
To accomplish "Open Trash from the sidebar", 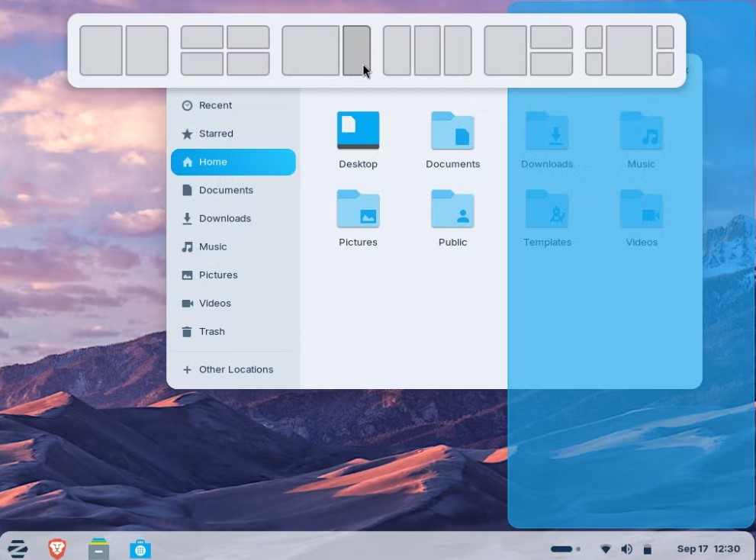I will tap(211, 331).
